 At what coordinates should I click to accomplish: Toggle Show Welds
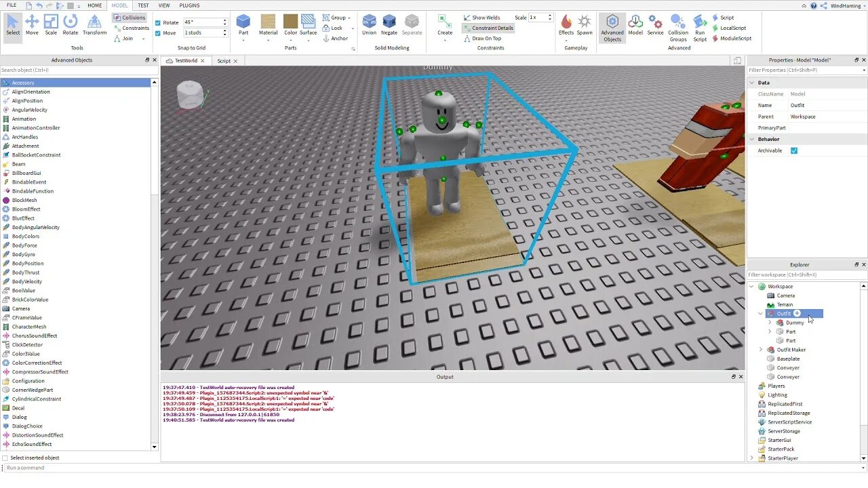point(481,18)
